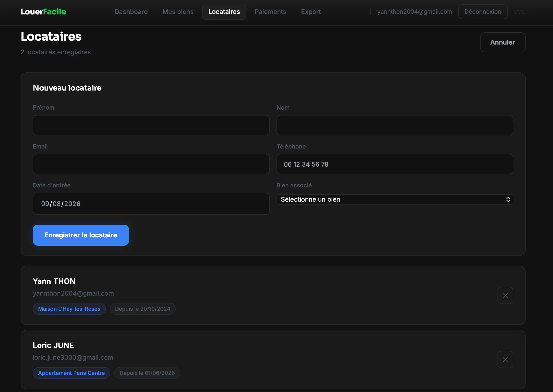
Task: Open the Dashboard tab
Action: (x=131, y=12)
